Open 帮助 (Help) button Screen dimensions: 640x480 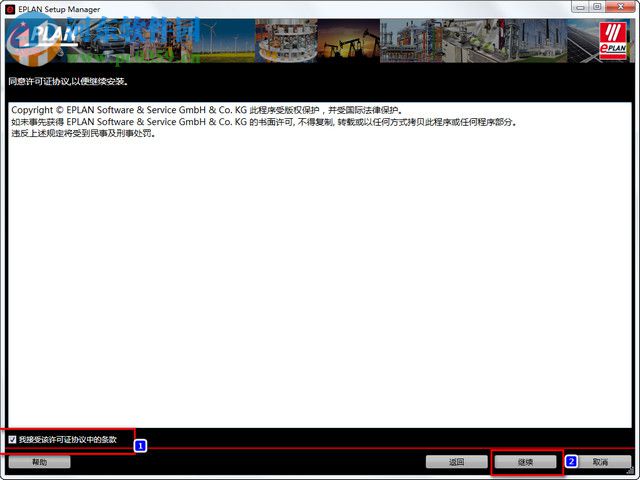point(40,462)
